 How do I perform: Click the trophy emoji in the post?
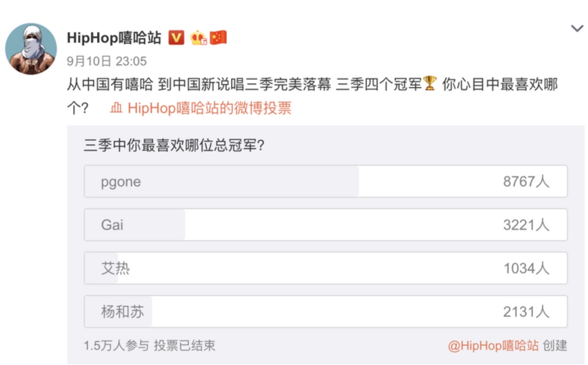click(x=430, y=83)
